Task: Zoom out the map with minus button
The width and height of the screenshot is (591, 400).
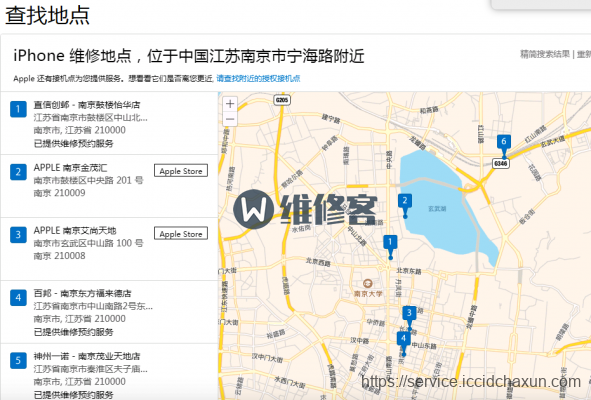Action: coord(230,119)
